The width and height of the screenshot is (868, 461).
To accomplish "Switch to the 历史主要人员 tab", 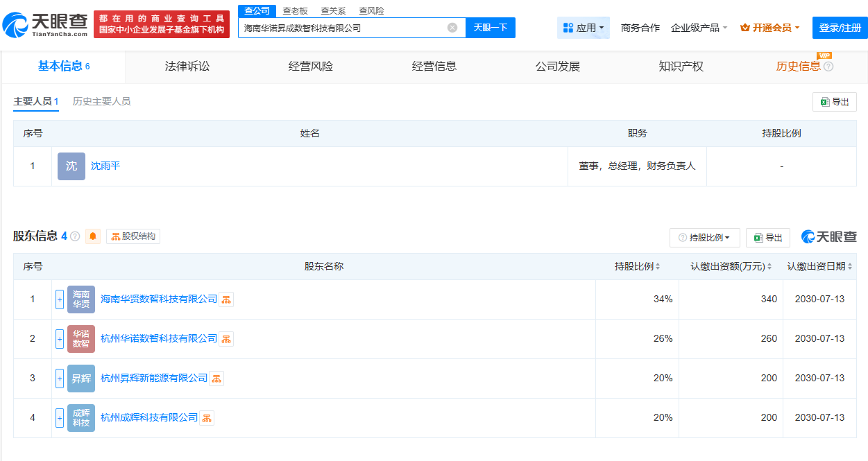I will (101, 101).
